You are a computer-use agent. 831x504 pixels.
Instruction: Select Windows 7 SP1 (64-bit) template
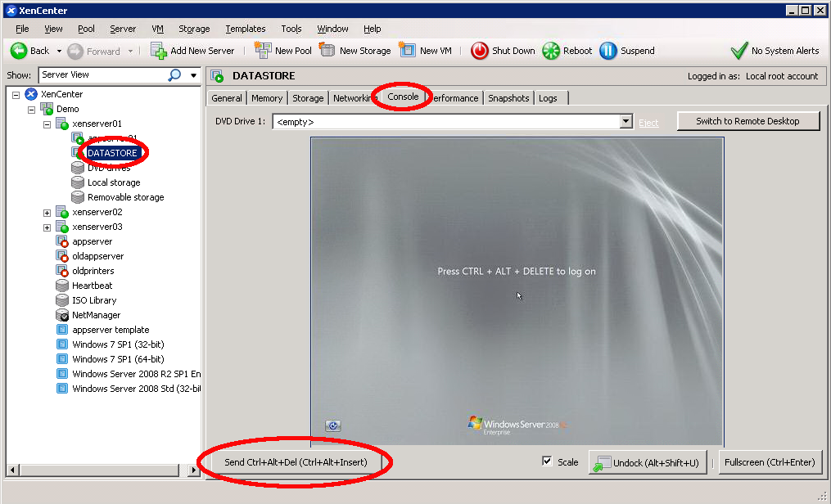click(x=118, y=359)
